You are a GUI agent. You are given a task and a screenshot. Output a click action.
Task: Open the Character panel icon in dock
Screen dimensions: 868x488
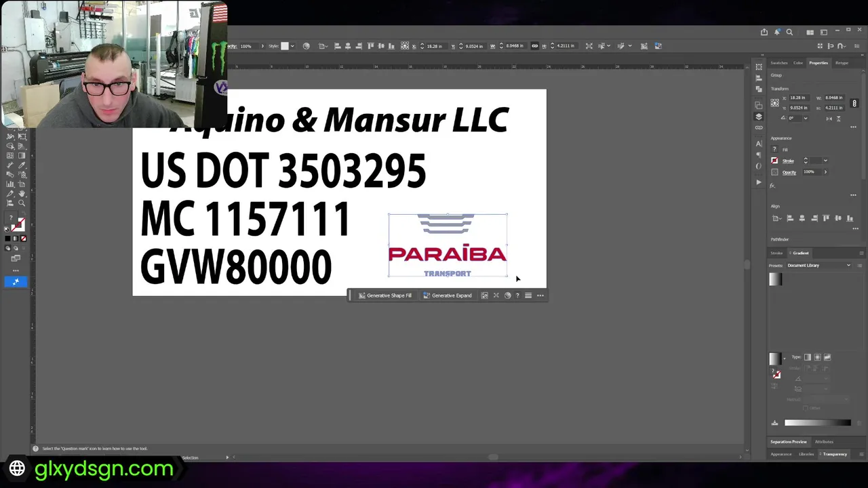point(759,144)
